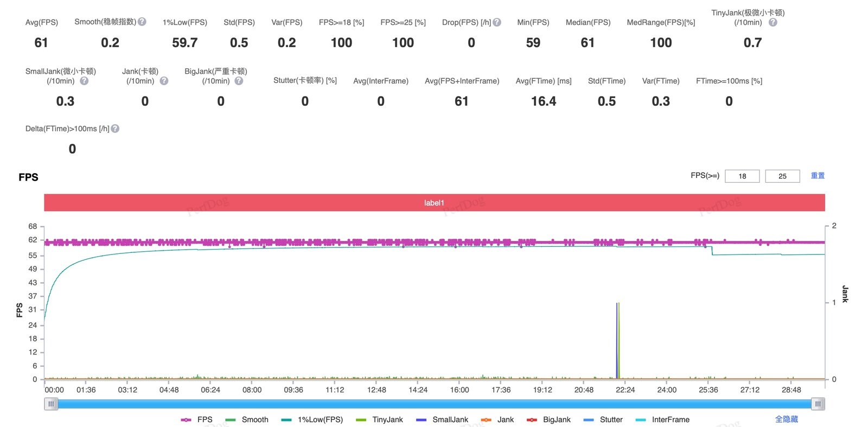The height and width of the screenshot is (427, 868).
Task: Click help icon next to Jank(卡顿)
Action: 164,81
